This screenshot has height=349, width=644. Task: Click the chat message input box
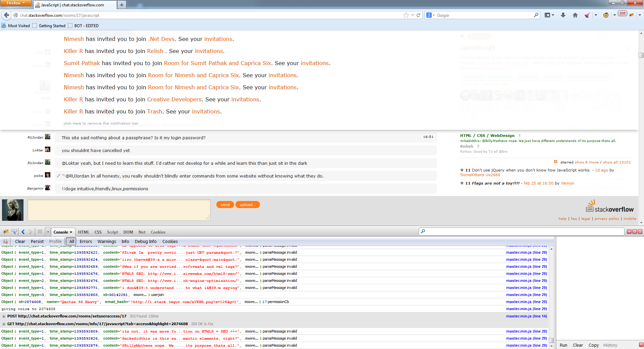coord(119,210)
